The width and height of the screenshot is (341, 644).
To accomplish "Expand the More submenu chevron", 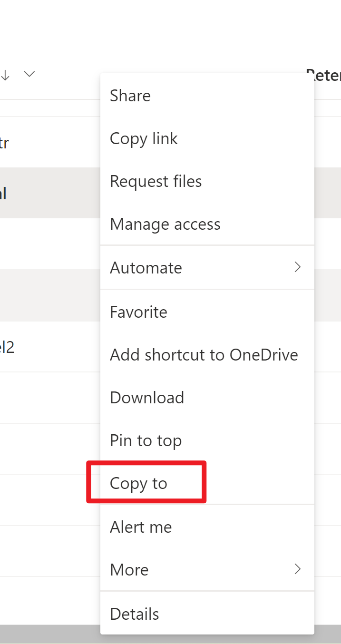I will click(x=298, y=569).
